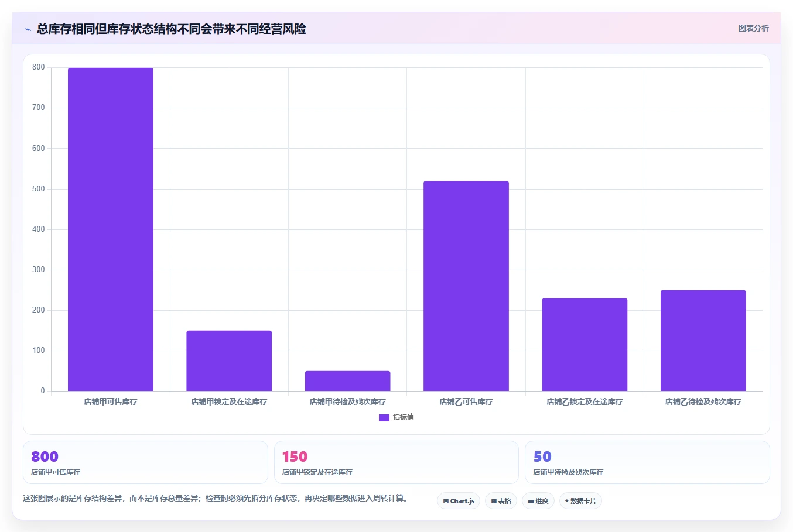
Task: Click the y-axis tick label 500
Action: [x=39, y=189]
